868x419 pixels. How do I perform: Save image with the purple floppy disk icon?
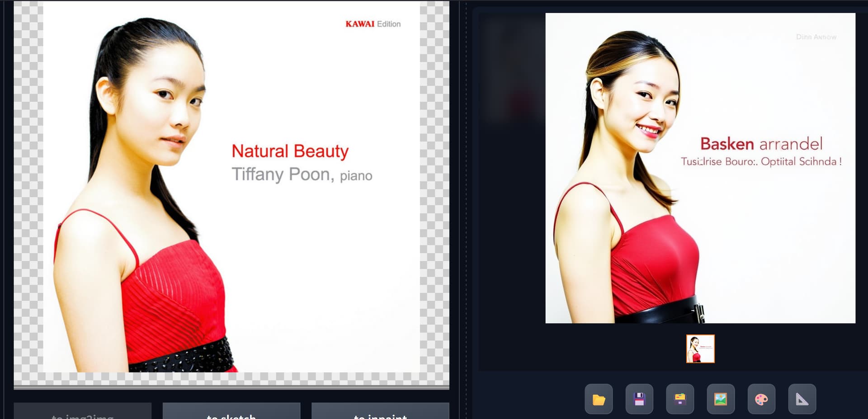(639, 399)
